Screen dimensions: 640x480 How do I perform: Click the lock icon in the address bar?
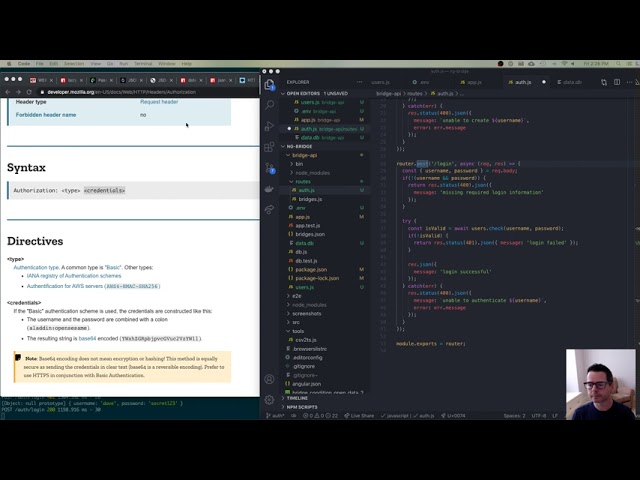point(42,92)
